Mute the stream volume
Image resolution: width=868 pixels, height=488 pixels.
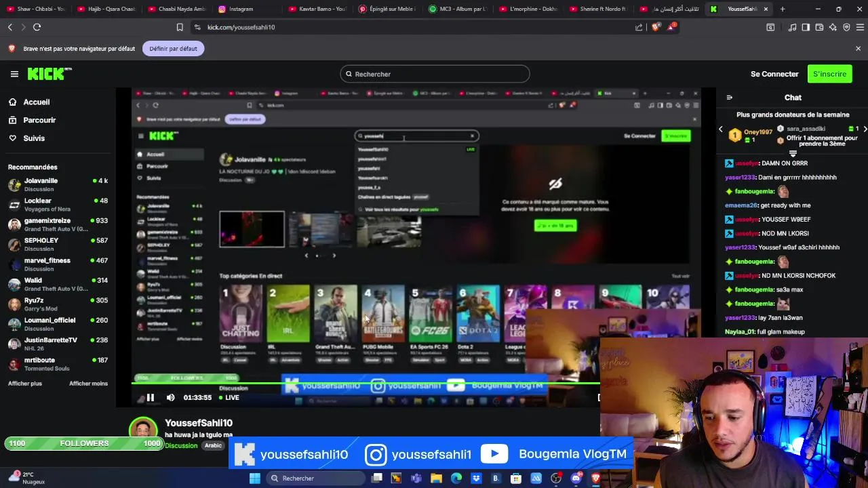pos(170,398)
